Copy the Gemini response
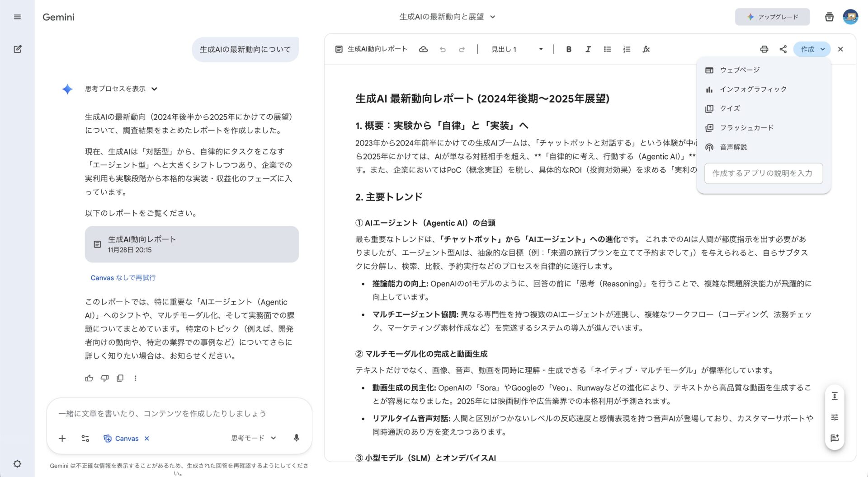 [120, 378]
